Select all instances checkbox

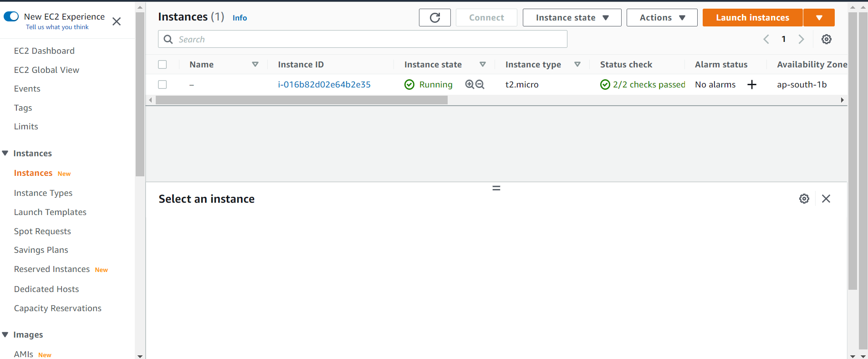click(x=163, y=65)
